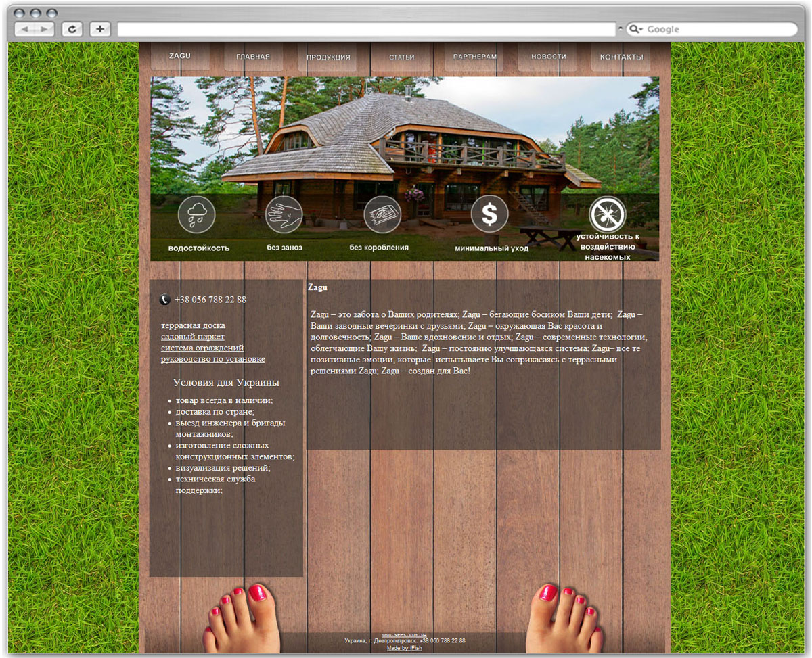
Task: Click the browser forward arrow
Action: click(45, 29)
